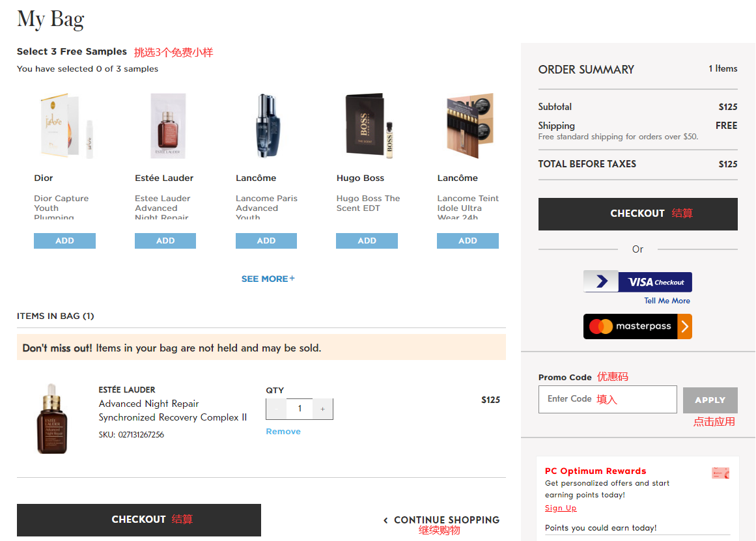Image resolution: width=756 pixels, height=541 pixels.
Task: Apply the promo code
Action: tap(710, 400)
